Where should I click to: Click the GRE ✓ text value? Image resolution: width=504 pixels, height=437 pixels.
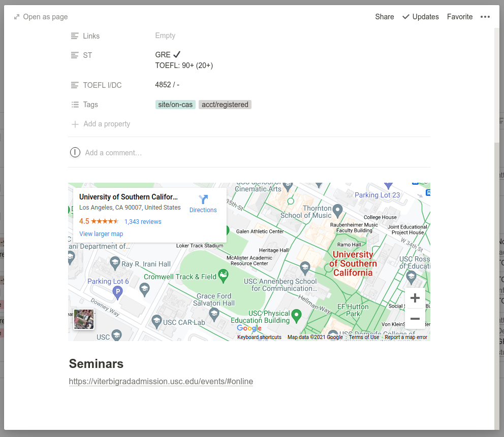point(168,55)
